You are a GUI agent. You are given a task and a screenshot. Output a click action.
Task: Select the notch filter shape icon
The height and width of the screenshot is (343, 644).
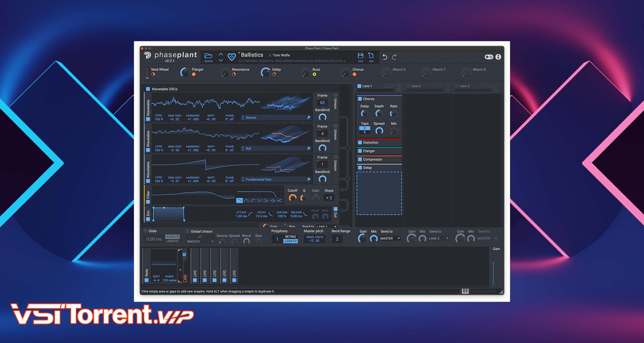point(259,200)
